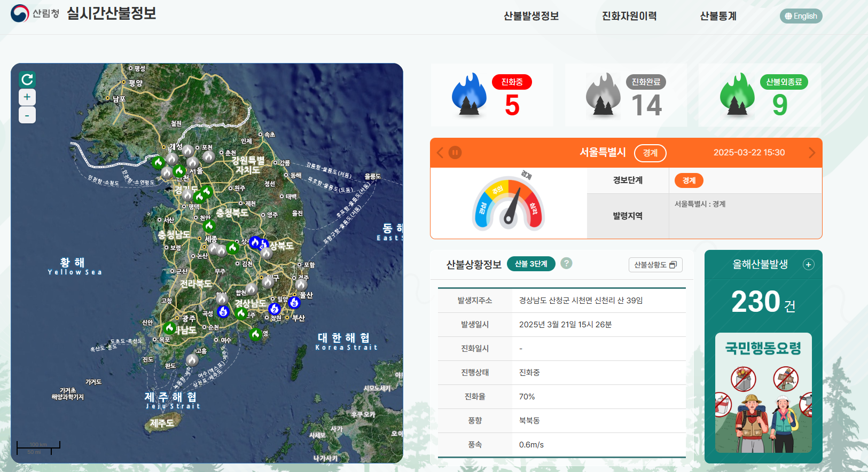Click the 230 건 yearly wildfire count

click(x=763, y=302)
